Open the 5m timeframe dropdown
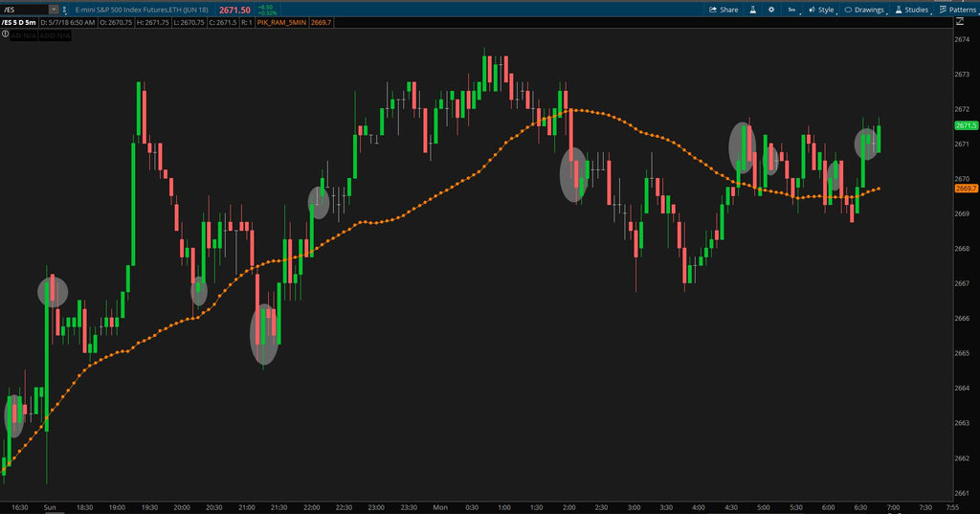The height and width of the screenshot is (514, 980). (792, 10)
